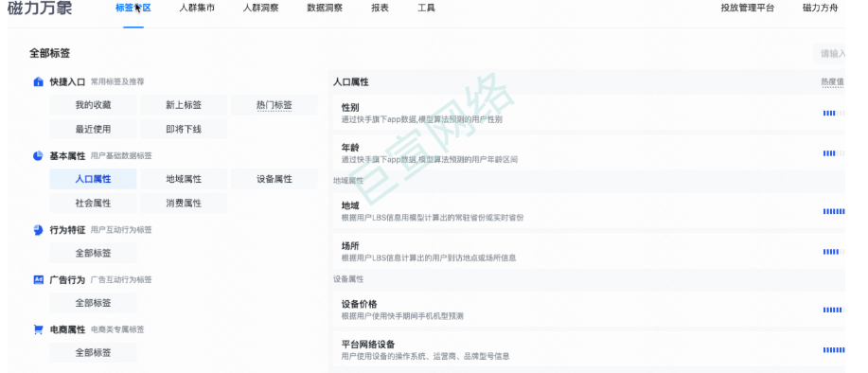Click the 磁力万象 logo
Screen dimensions: 868x373
(x=40, y=9)
